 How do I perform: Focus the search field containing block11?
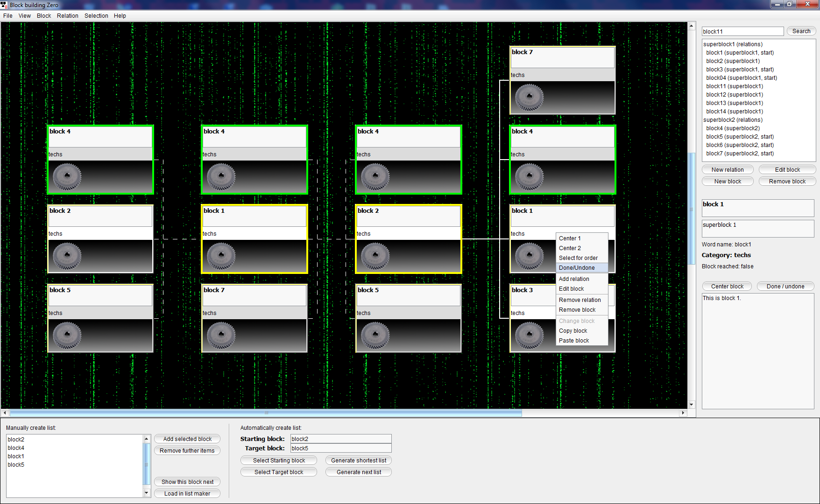tap(742, 31)
